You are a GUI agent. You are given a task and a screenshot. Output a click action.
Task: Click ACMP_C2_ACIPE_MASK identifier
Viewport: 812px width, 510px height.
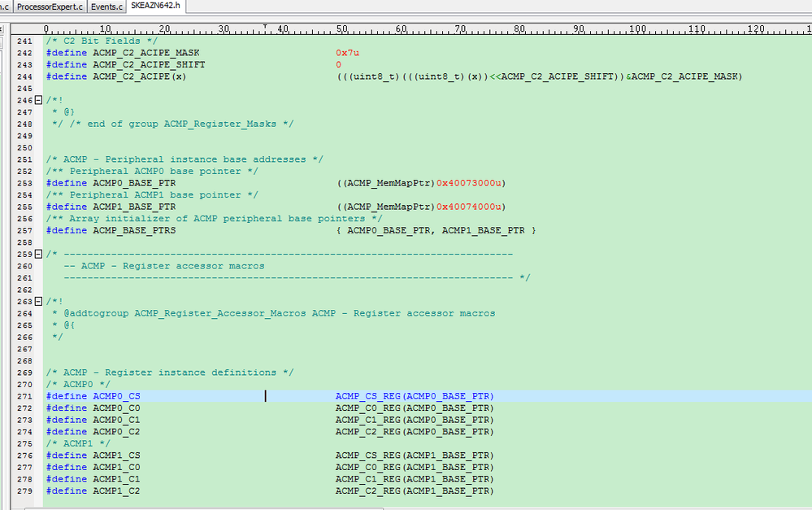pos(146,53)
